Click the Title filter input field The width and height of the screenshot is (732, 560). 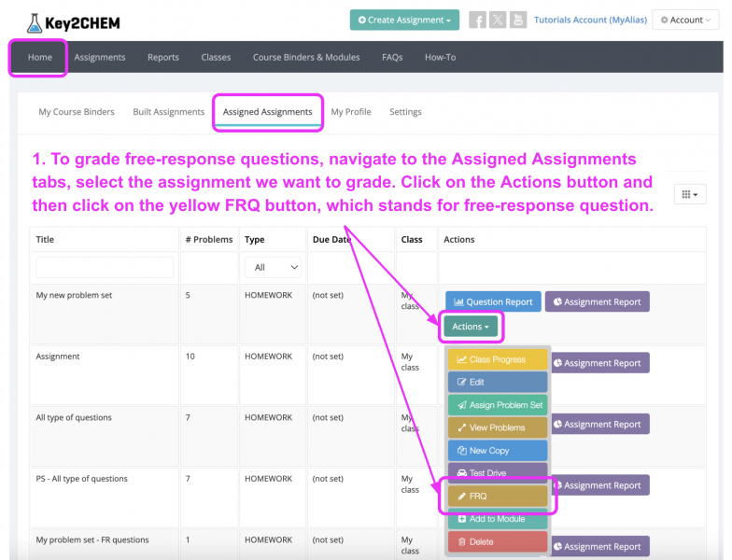point(105,267)
